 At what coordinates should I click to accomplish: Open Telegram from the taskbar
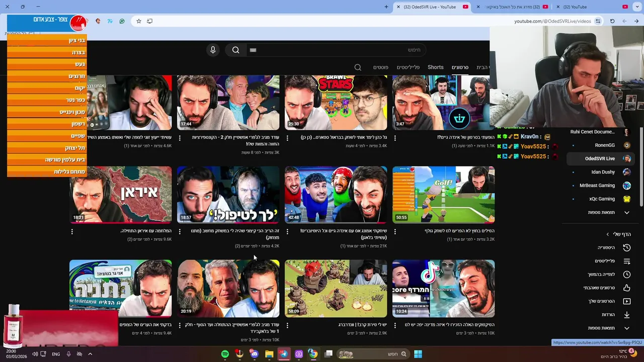click(284, 354)
